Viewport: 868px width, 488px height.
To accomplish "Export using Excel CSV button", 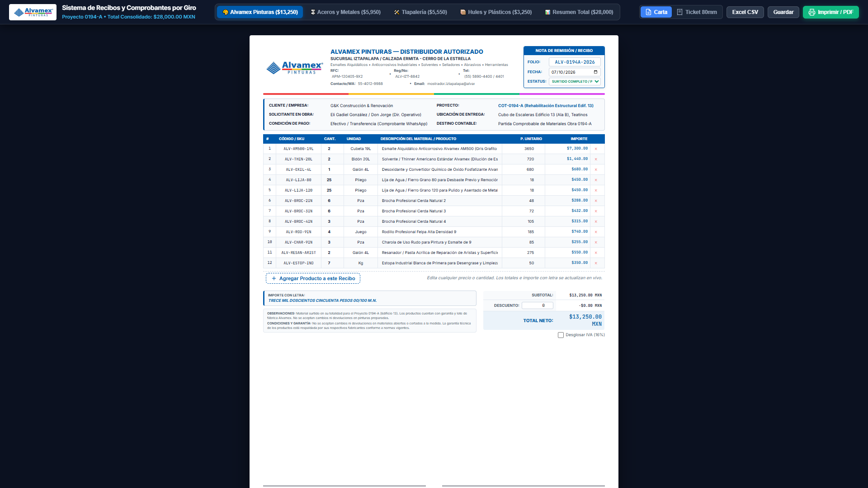I will (x=745, y=12).
